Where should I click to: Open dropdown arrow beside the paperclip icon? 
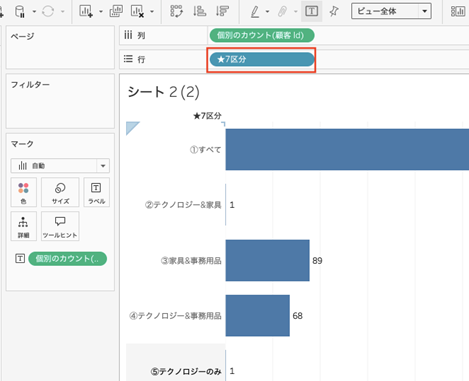[296, 12]
